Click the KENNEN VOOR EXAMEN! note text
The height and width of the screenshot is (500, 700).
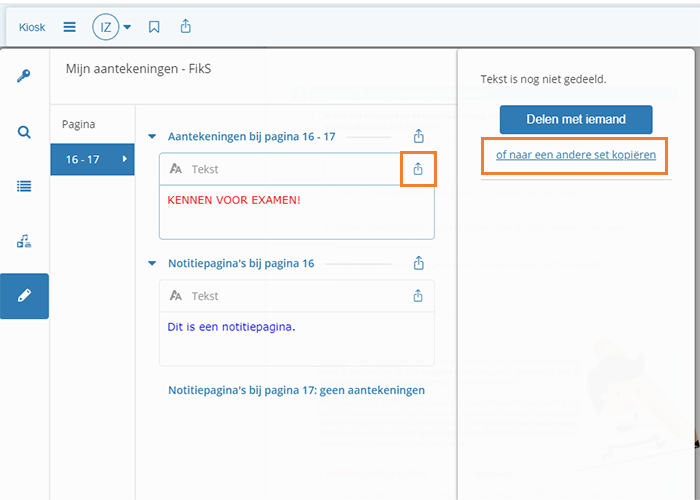234,200
